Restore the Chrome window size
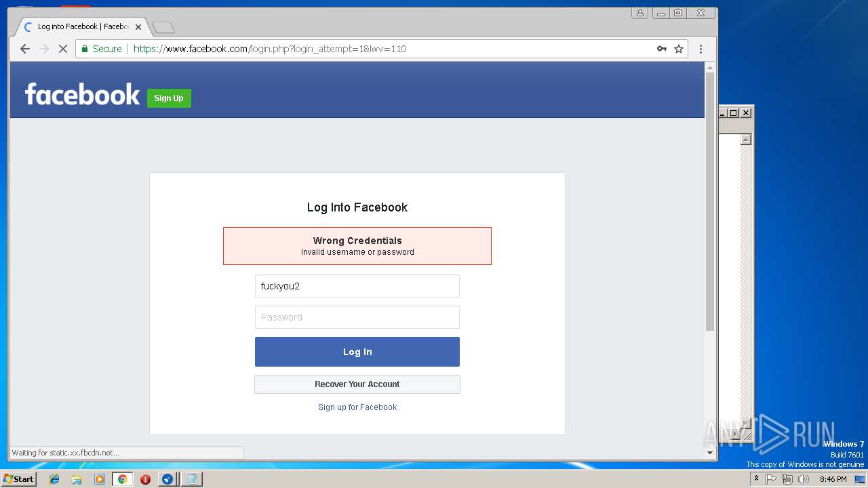868x488 pixels. click(x=678, y=13)
